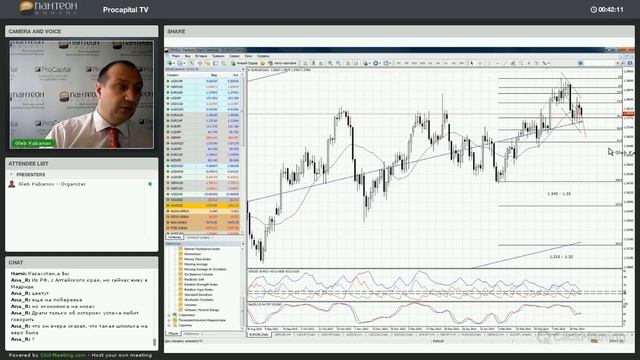640x360 pixels.
Task: Open the Вид menu
Action: (x=187, y=56)
